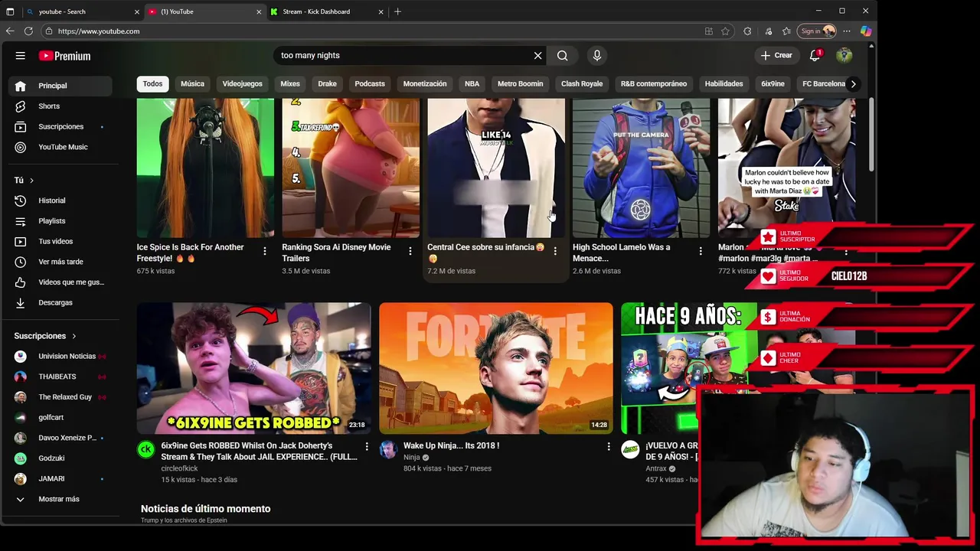Open THAIBEATS channel subscription
Viewport: 980px width, 551px height.
coord(61,377)
